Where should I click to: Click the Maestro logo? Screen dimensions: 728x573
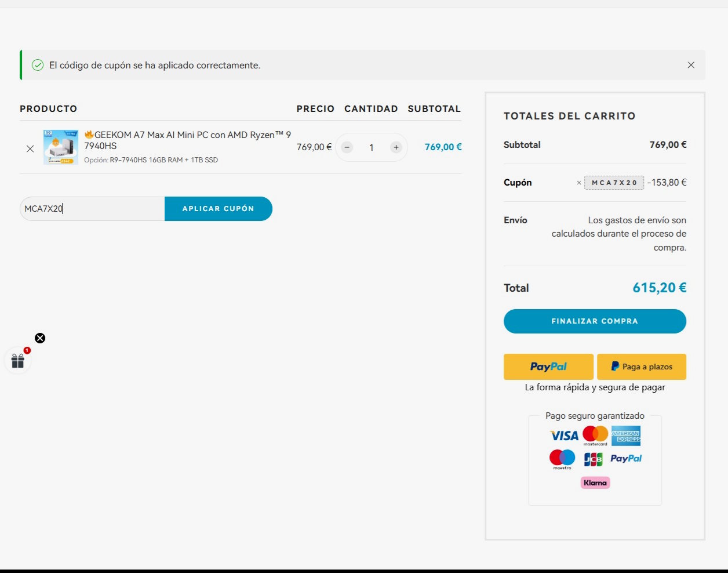(562, 459)
